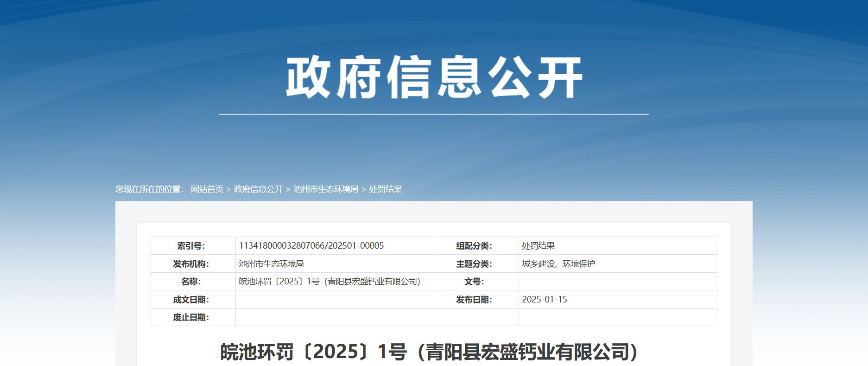Click the 组配分类 label cell

476,246
